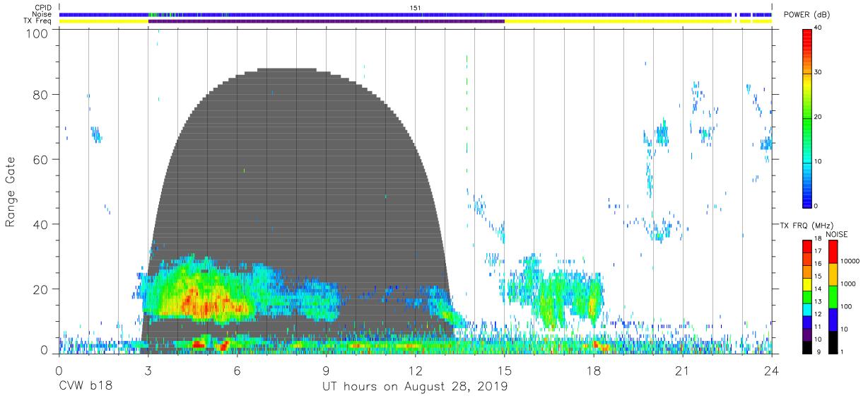The height and width of the screenshot is (401, 868).
Task: Click the 21 tick on the UT hours axis
Action: [682, 370]
